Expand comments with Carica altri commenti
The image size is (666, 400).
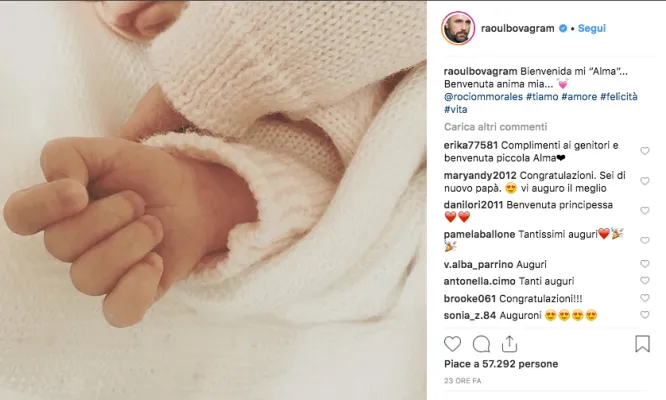(x=495, y=127)
